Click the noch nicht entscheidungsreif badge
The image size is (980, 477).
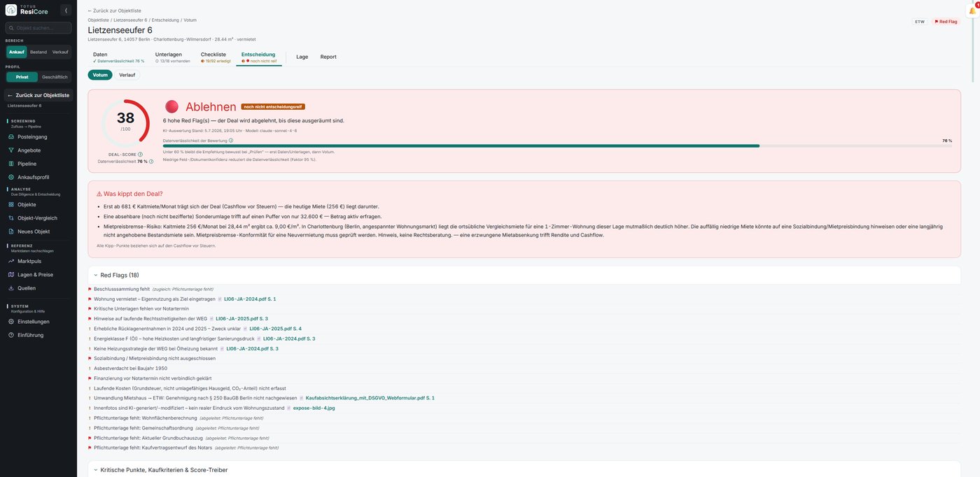[x=272, y=107]
